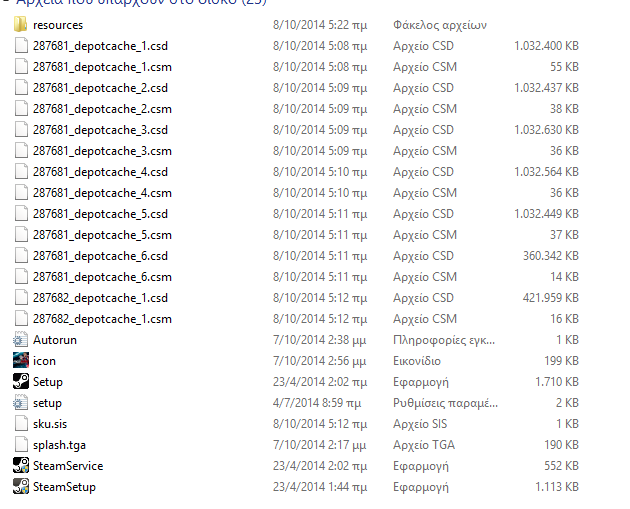Select file name 287681_depotcache_3.csm

(102, 151)
